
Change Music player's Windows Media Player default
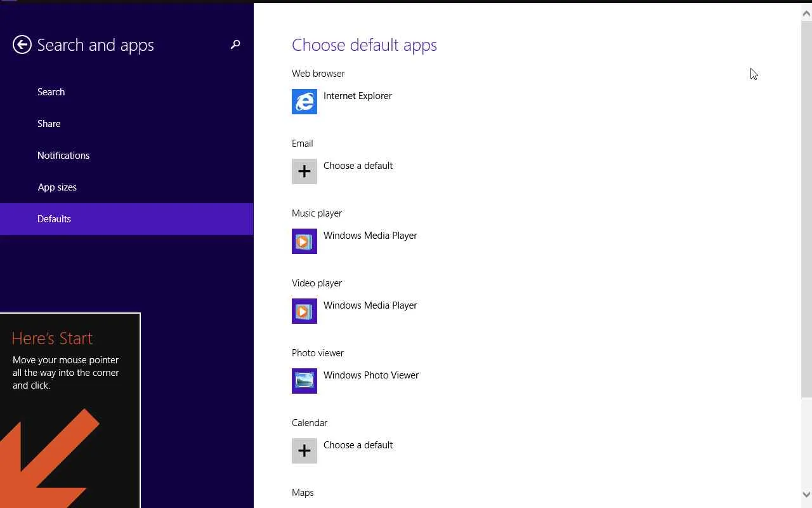tap(370, 236)
